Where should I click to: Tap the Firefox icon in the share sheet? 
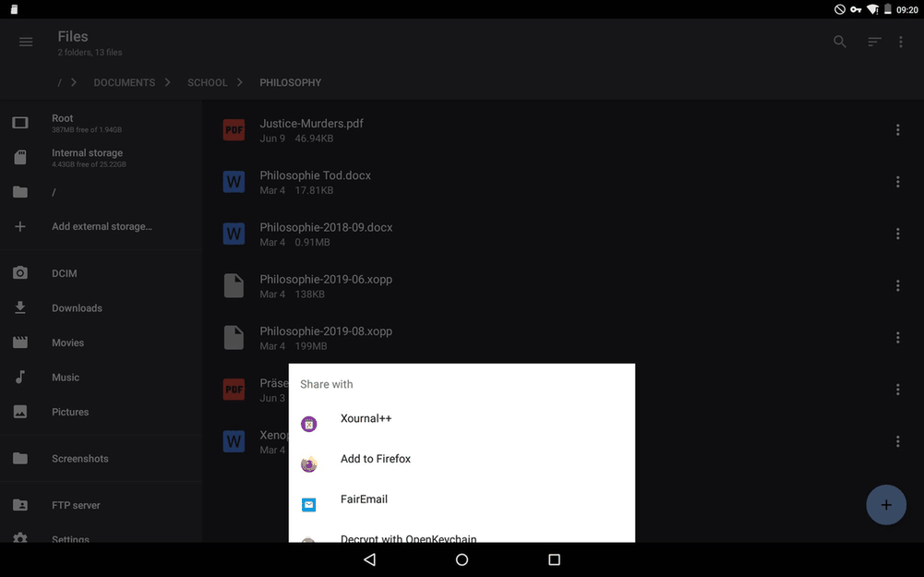tap(308, 464)
